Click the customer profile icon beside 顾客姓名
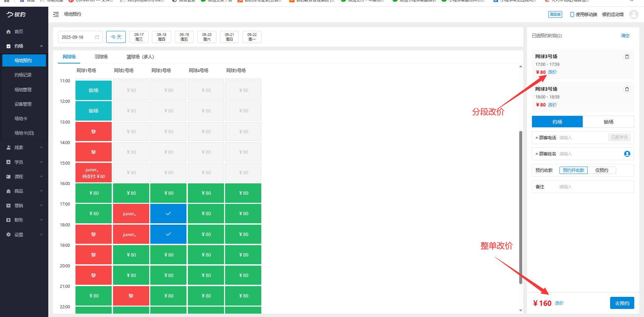This screenshot has width=644, height=317. point(627,154)
